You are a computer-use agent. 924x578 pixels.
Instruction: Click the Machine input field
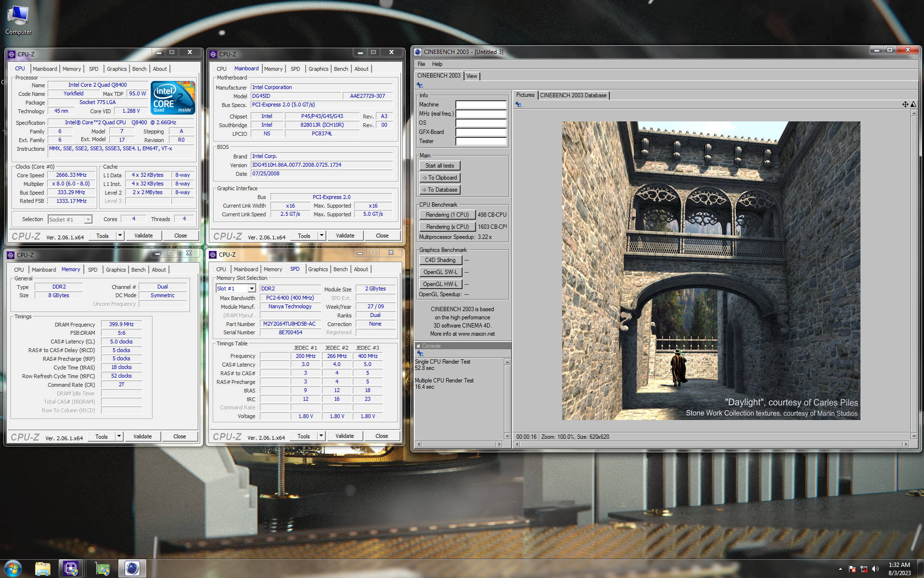pos(481,105)
